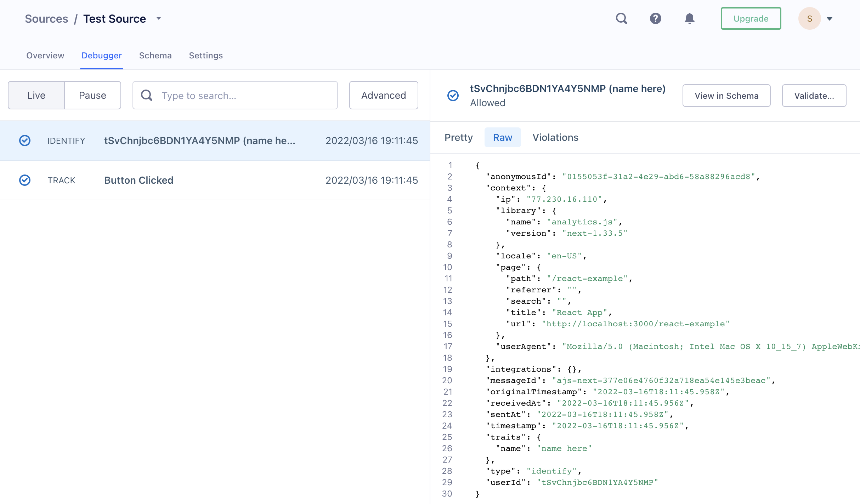Switch to the Schema tab
The width and height of the screenshot is (860, 504).
[155, 56]
